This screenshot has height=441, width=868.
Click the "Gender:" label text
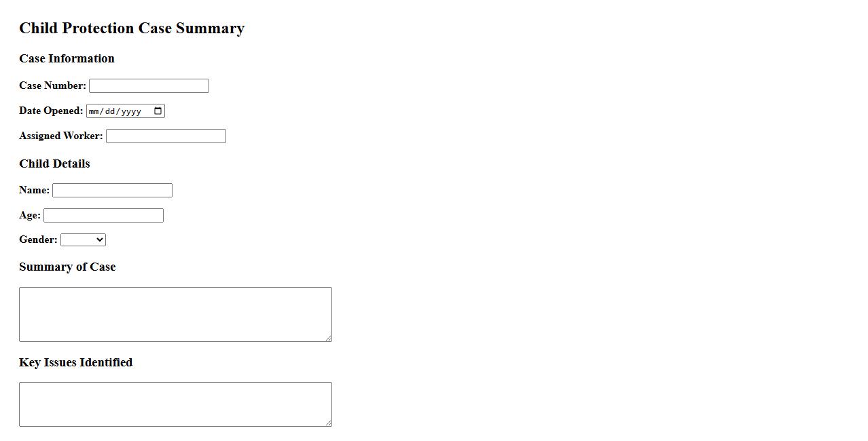coord(38,239)
